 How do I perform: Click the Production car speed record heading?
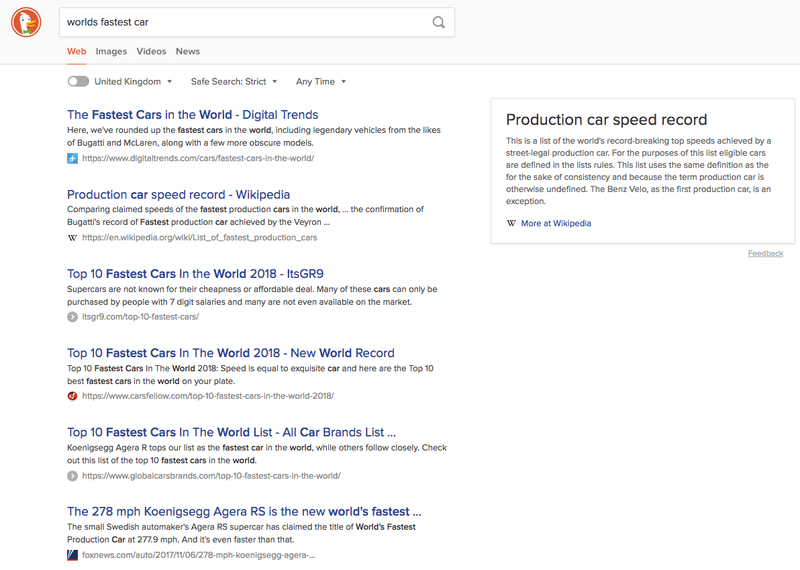coord(606,119)
